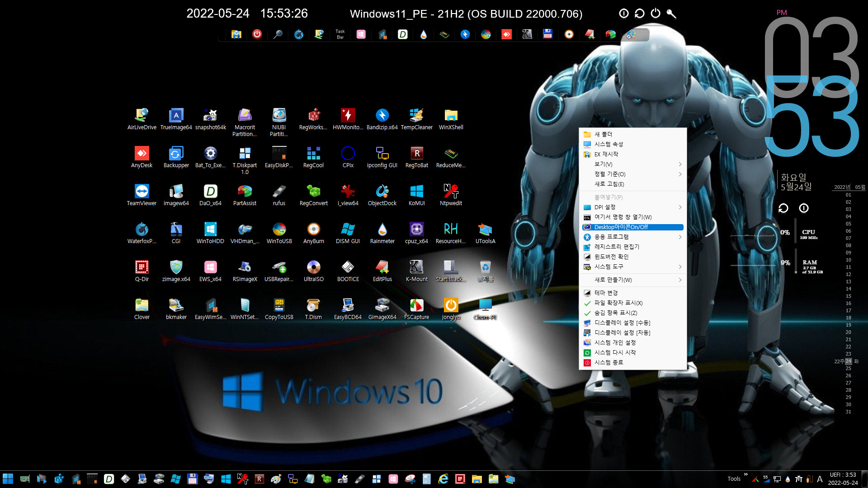Viewport: 868px width, 488px height.
Task: Select the TeamViewer desktop icon
Action: (142, 195)
